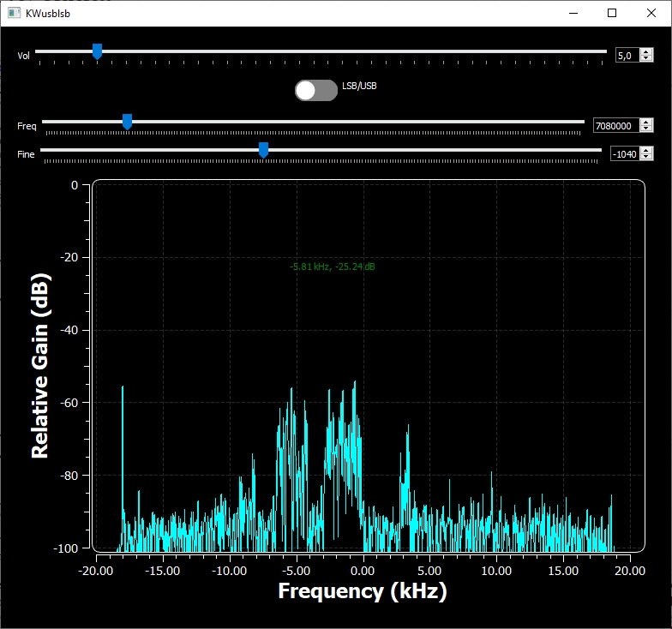Click the Freq slider handle
672x629 pixels.
tap(127, 122)
